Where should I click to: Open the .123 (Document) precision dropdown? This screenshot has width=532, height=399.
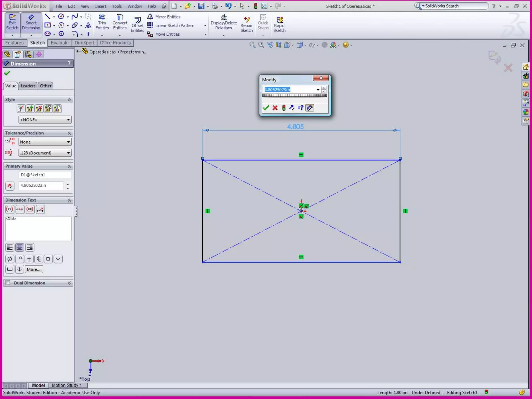point(45,153)
